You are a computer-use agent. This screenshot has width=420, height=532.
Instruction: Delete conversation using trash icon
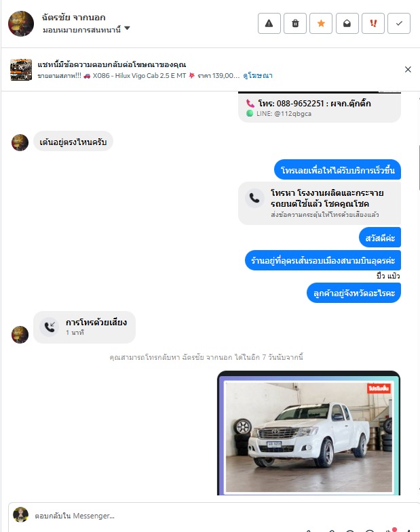pyautogui.click(x=295, y=24)
